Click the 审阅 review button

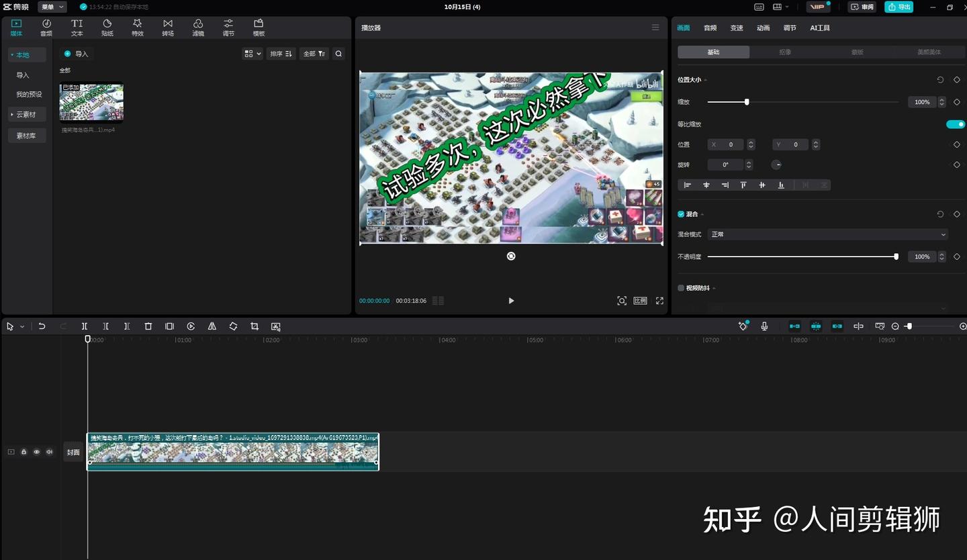(863, 7)
